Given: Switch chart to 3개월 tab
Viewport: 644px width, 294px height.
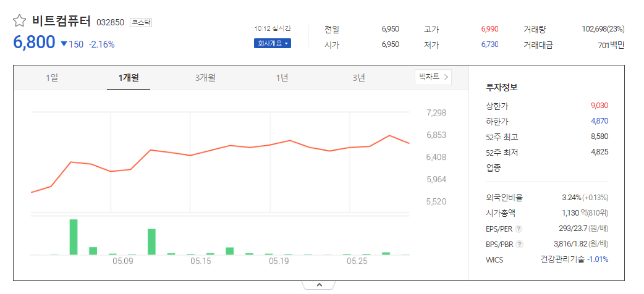Looking at the screenshot, I should point(205,78).
